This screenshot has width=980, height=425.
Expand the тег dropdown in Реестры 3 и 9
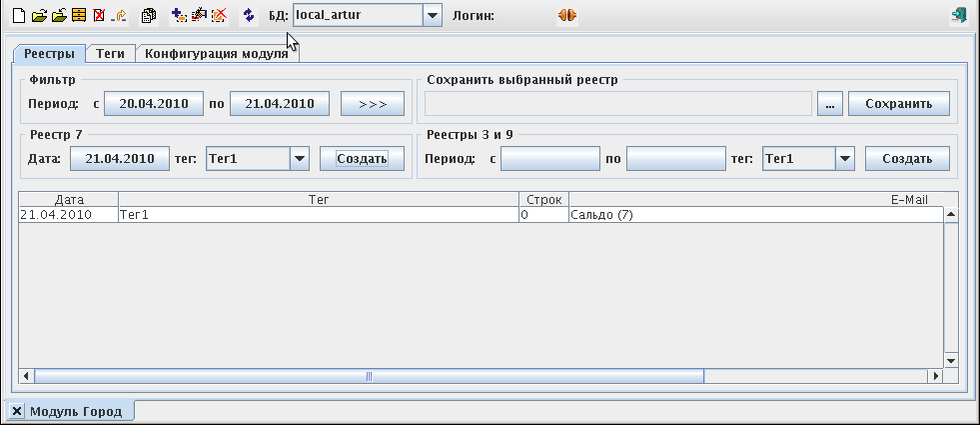click(844, 158)
